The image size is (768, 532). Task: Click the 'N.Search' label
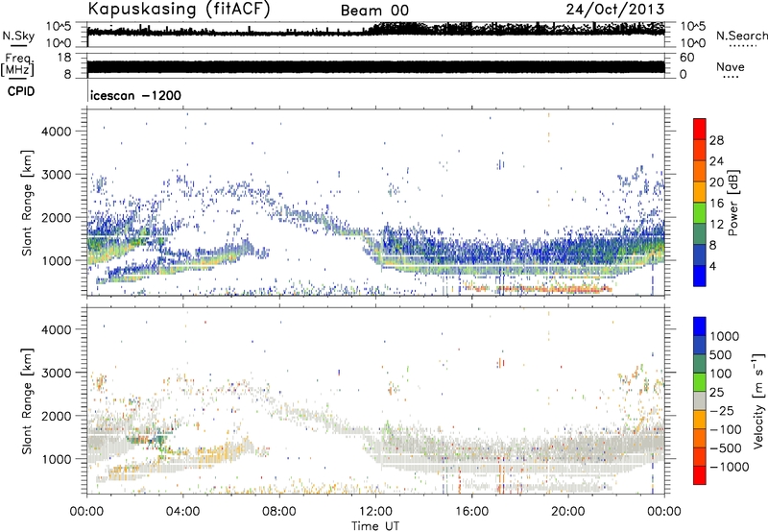click(741, 36)
